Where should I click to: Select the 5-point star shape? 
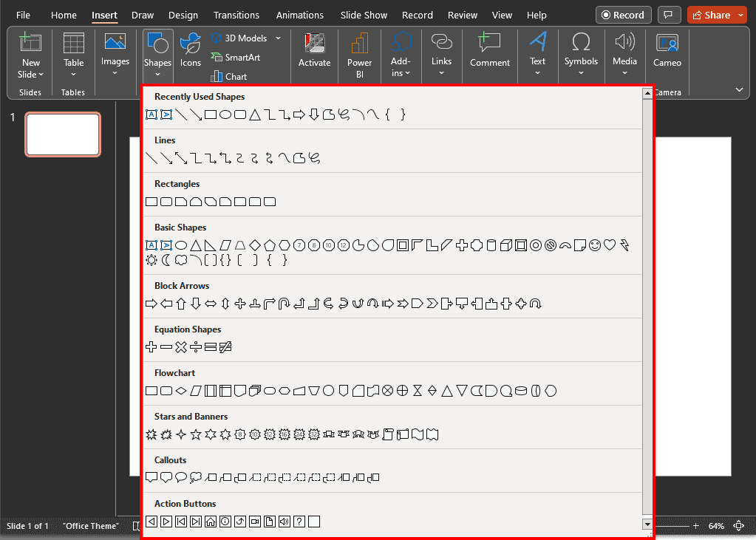coord(197,434)
